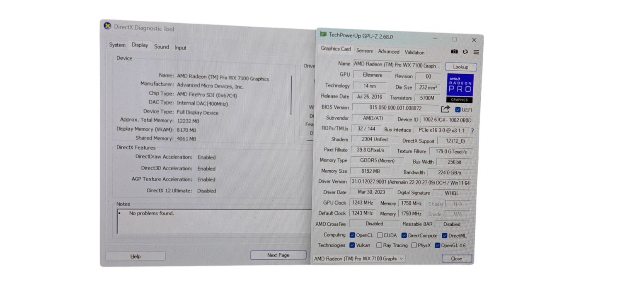The height and width of the screenshot is (290, 644).
Task: Toggle the Vulkan checkbox
Action: point(352,245)
